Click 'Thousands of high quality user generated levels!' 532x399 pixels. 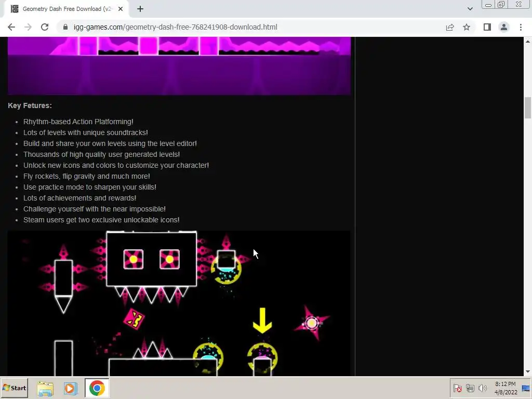pyautogui.click(x=101, y=154)
